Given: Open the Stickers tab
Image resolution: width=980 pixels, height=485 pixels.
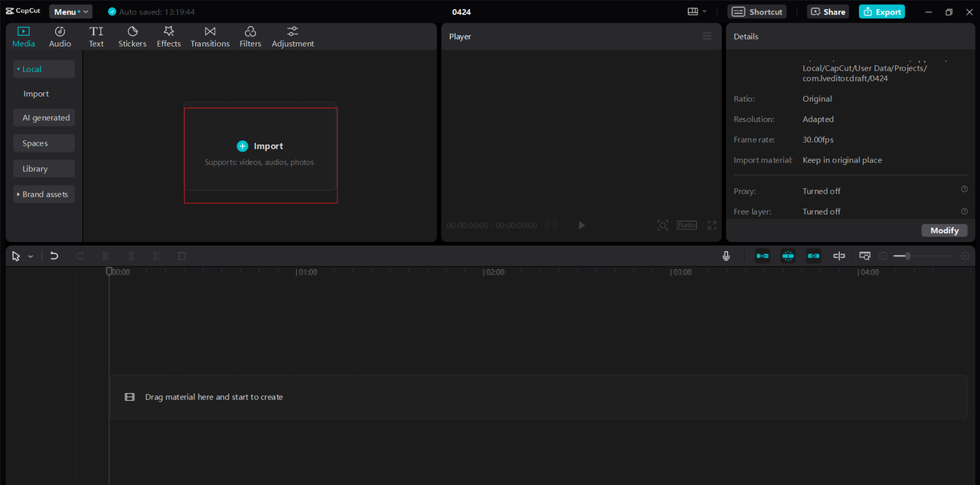Looking at the screenshot, I should (132, 37).
